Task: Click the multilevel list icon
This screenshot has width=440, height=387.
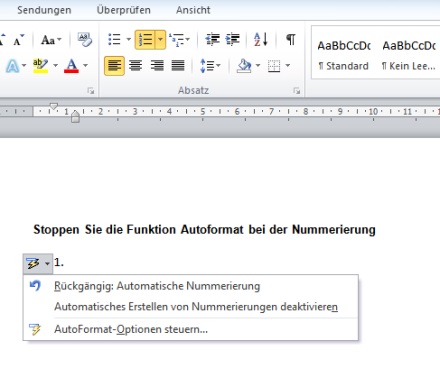Action: (x=176, y=40)
